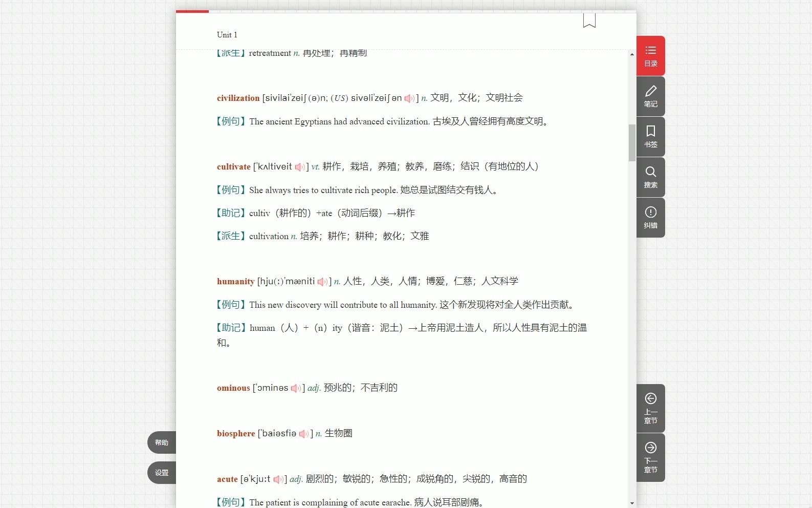Click the sentence "The ancient Egyptians had advanced civilization."

coord(339,121)
